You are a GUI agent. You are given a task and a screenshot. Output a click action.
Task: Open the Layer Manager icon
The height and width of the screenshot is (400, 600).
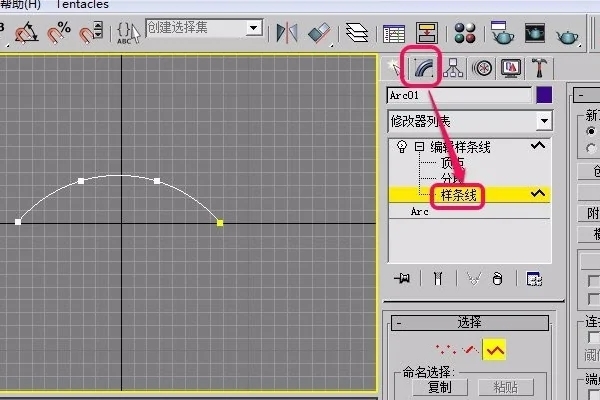(x=357, y=33)
